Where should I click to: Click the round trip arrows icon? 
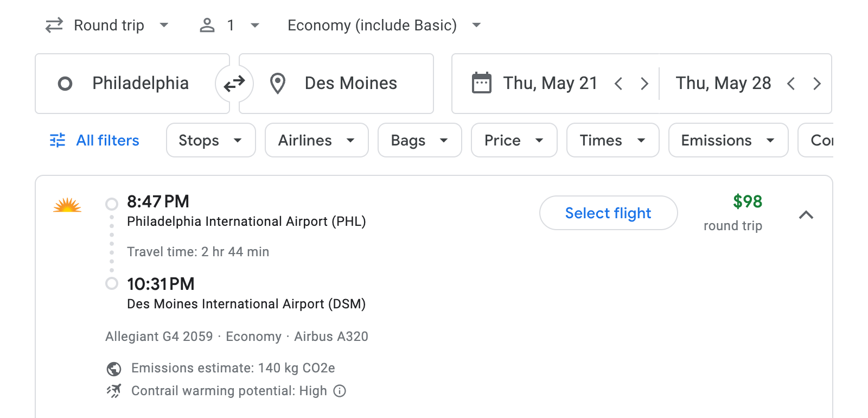(x=53, y=25)
